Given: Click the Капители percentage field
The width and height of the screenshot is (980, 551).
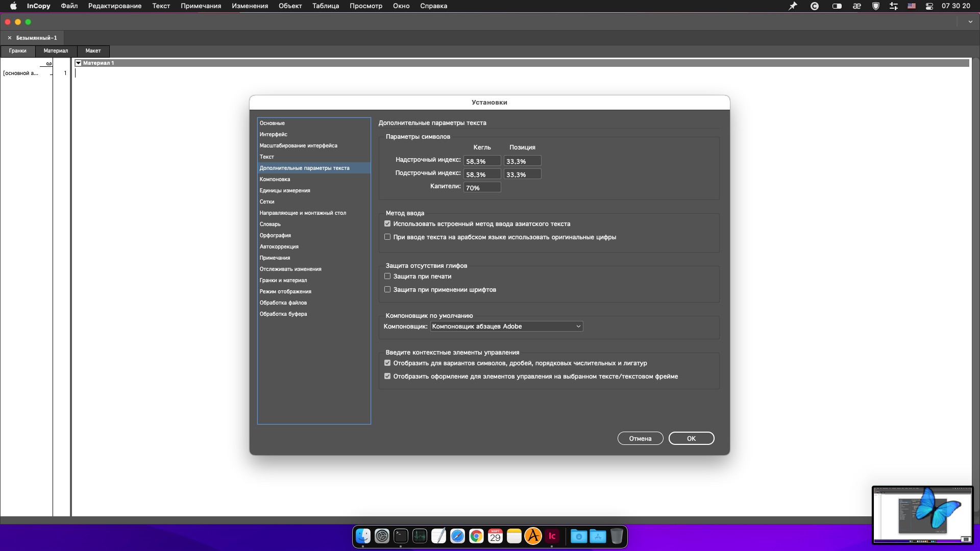Looking at the screenshot, I should coord(481,188).
